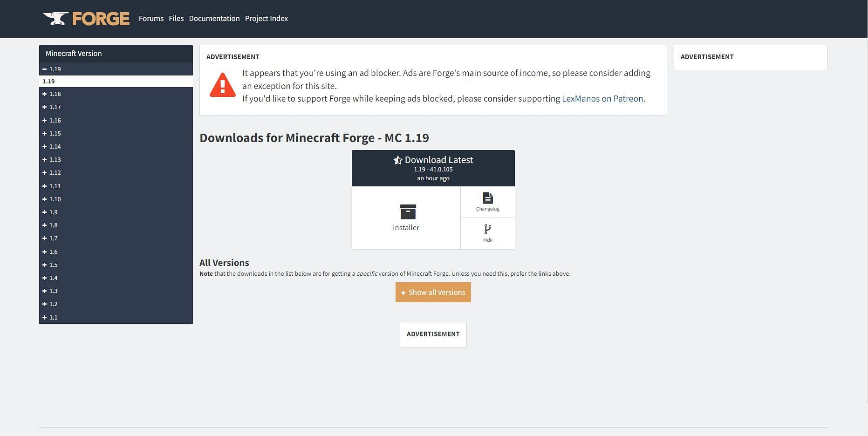Collapse the 1.19 version group
Screen dimensions: 868x436
point(116,69)
